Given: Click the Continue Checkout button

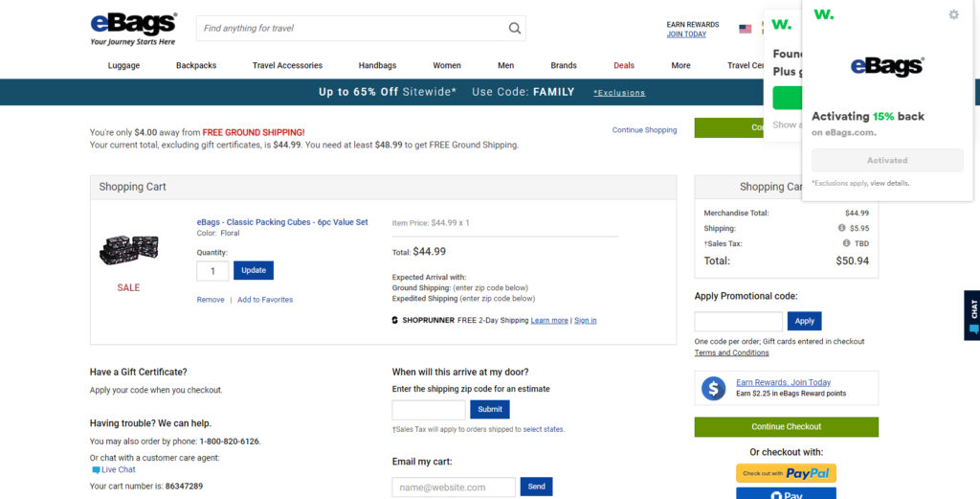Looking at the screenshot, I should point(786,426).
